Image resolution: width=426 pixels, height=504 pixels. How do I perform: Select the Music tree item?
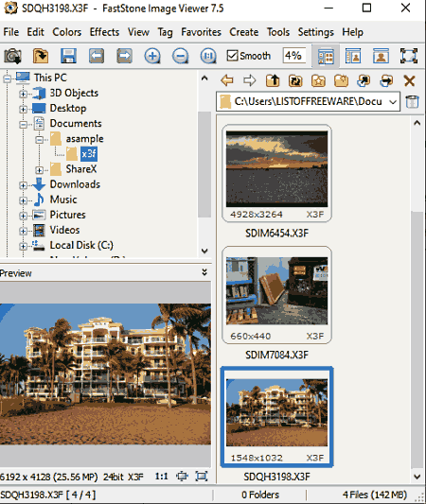tap(63, 200)
